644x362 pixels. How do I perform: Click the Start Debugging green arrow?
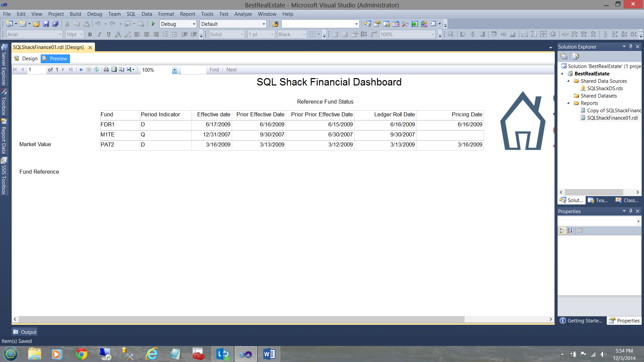click(x=153, y=24)
